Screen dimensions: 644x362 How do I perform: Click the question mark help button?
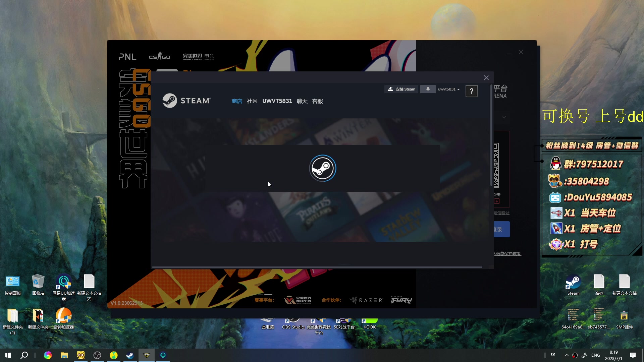point(472,91)
